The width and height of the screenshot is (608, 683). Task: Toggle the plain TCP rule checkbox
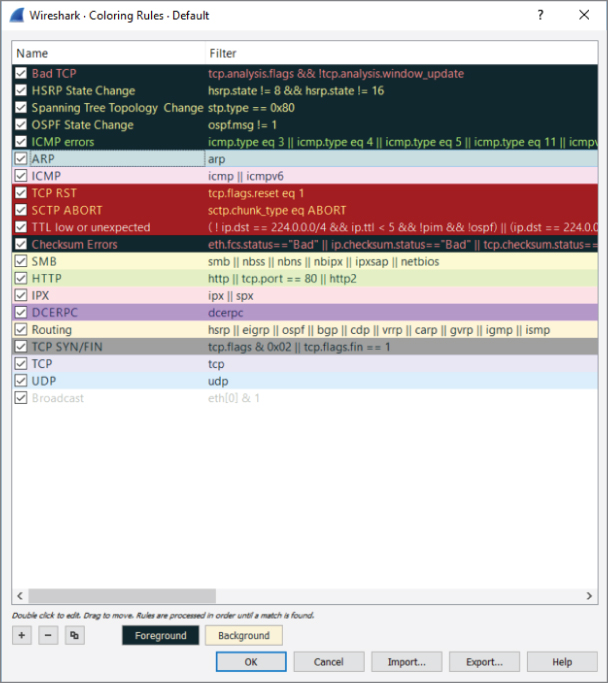click(21, 364)
